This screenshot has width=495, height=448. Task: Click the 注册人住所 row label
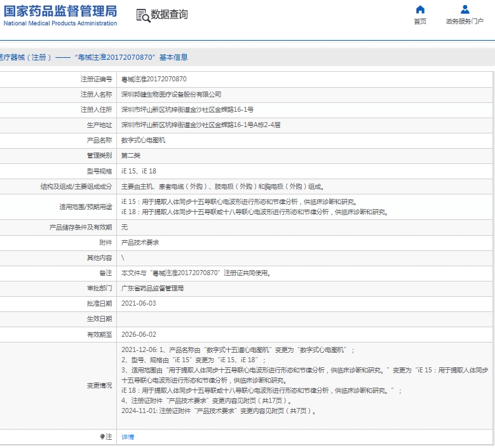(x=96, y=109)
